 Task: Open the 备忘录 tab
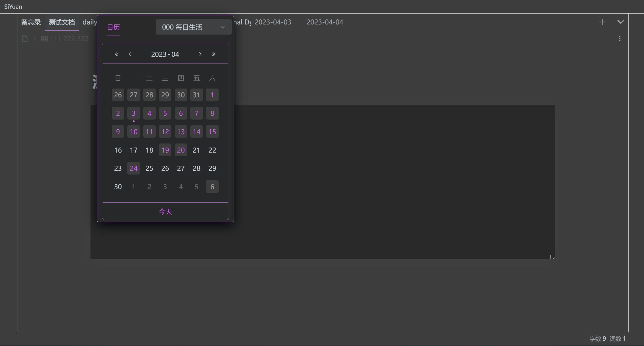click(31, 22)
